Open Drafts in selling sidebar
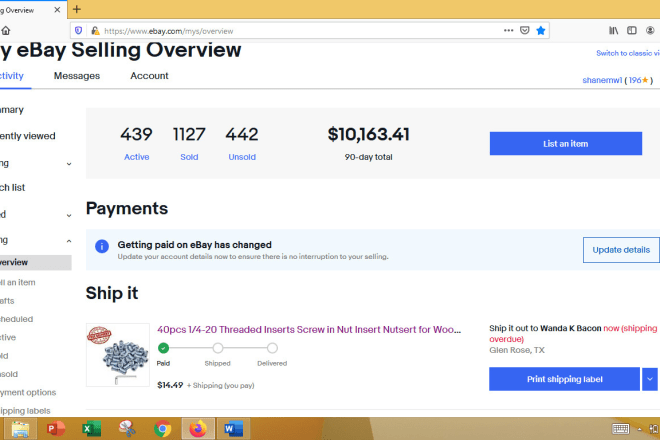The width and height of the screenshot is (660, 440). coord(7,301)
